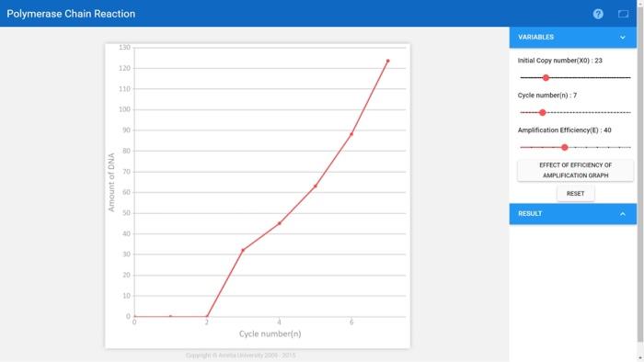Click the Polymerase Chain Reaction title
This screenshot has width=644, height=362.
click(x=71, y=14)
